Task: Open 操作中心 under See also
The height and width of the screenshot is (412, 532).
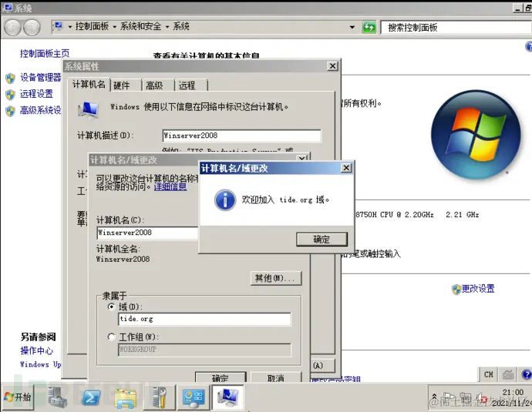Action: pyautogui.click(x=37, y=350)
